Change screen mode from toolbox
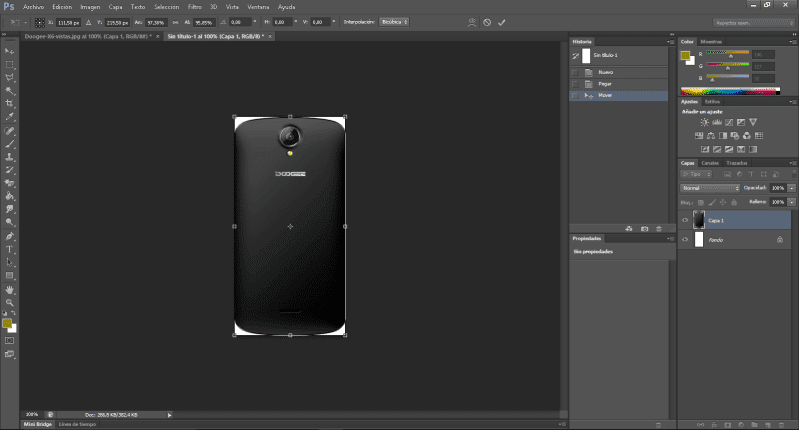Screen dimensions: 799x430 [x=9, y=354]
